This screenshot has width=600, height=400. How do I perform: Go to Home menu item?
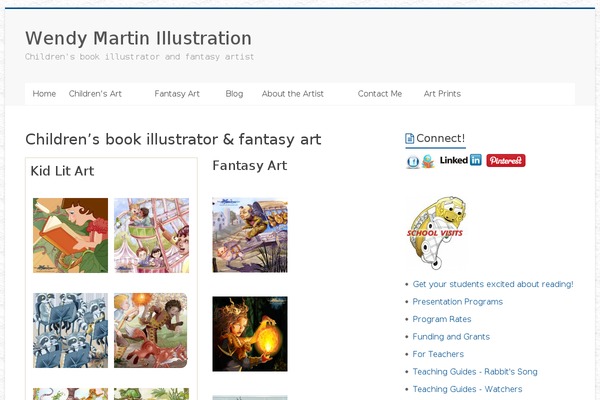click(44, 94)
